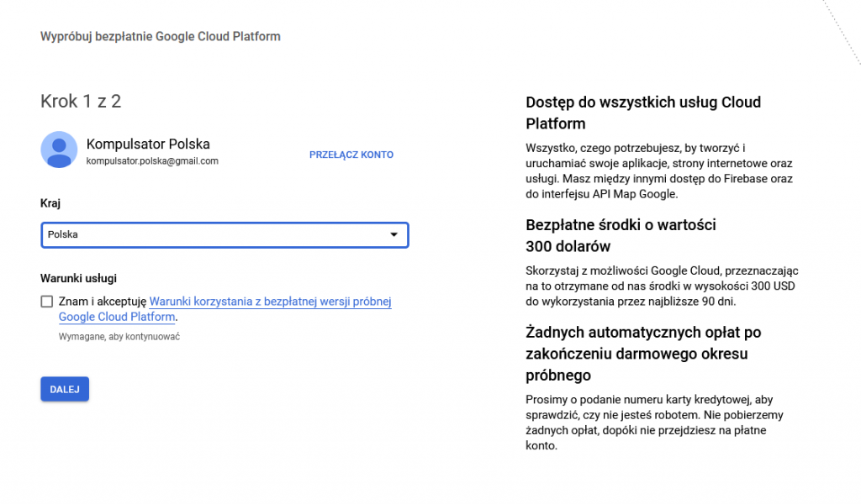
Task: Click the Krok 1 z 2 heading
Action: 81,102
